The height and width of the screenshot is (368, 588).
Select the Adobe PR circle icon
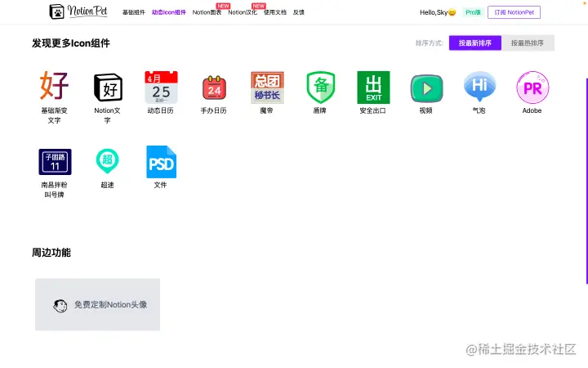tap(532, 88)
